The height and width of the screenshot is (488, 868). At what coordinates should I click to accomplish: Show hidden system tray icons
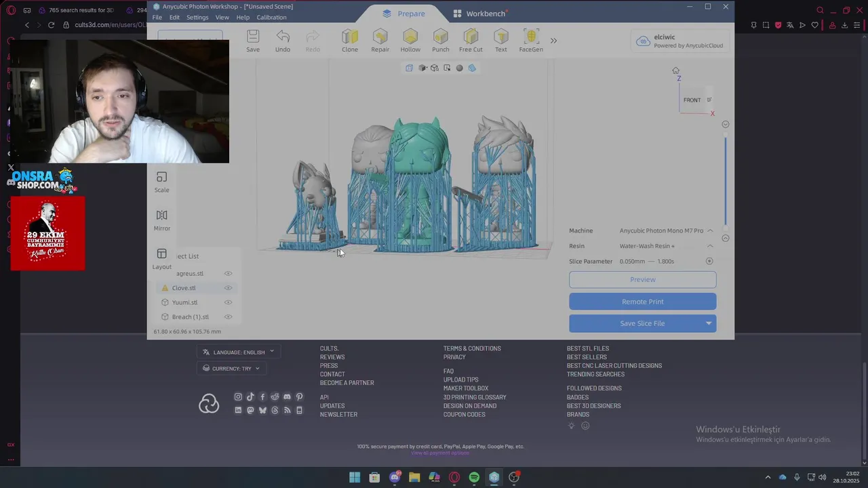tap(768, 477)
